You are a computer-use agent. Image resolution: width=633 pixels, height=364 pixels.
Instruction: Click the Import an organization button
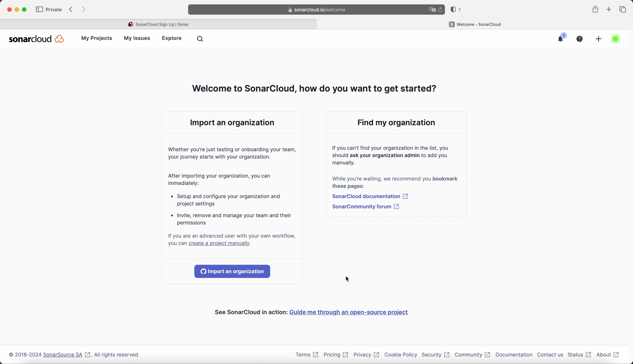pyautogui.click(x=232, y=271)
